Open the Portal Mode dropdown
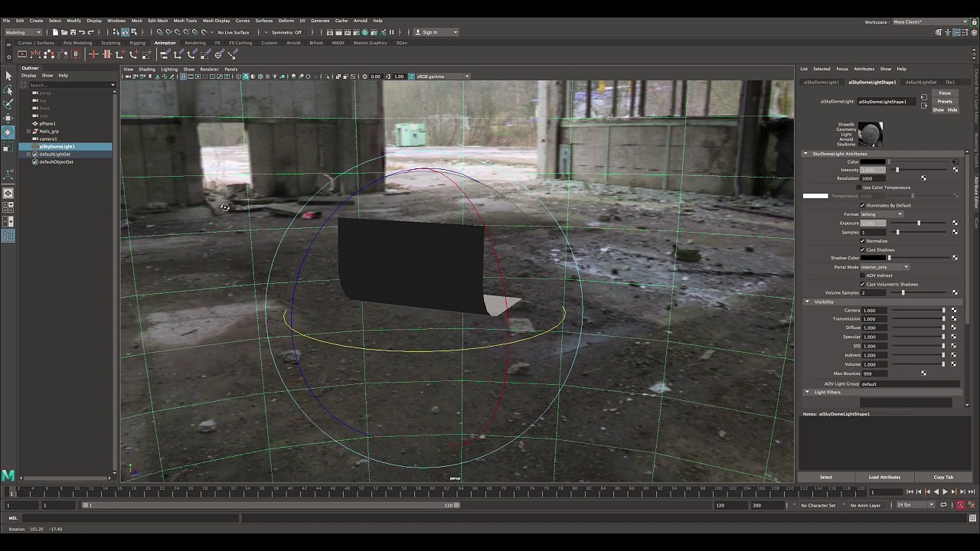The width and height of the screenshot is (980, 551). click(884, 267)
